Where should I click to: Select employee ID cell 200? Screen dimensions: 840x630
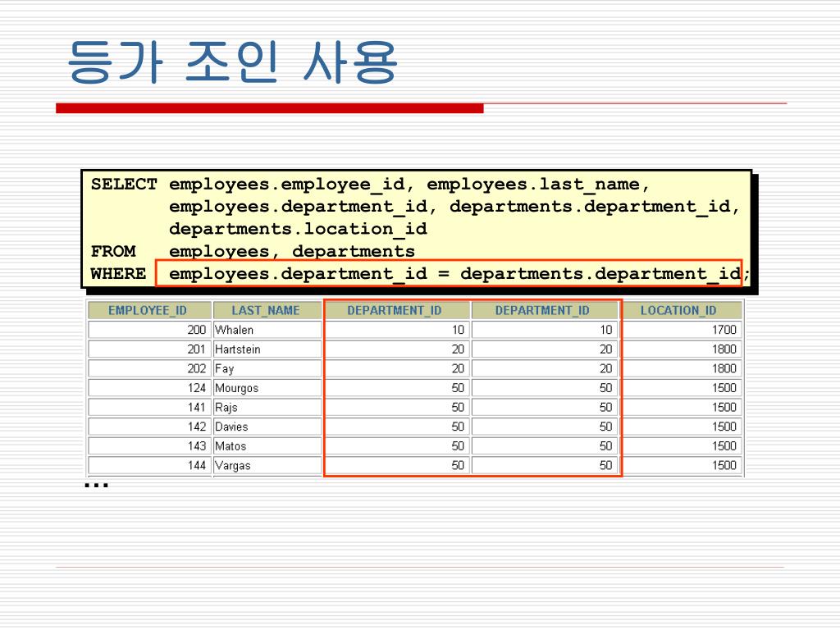tap(149, 330)
